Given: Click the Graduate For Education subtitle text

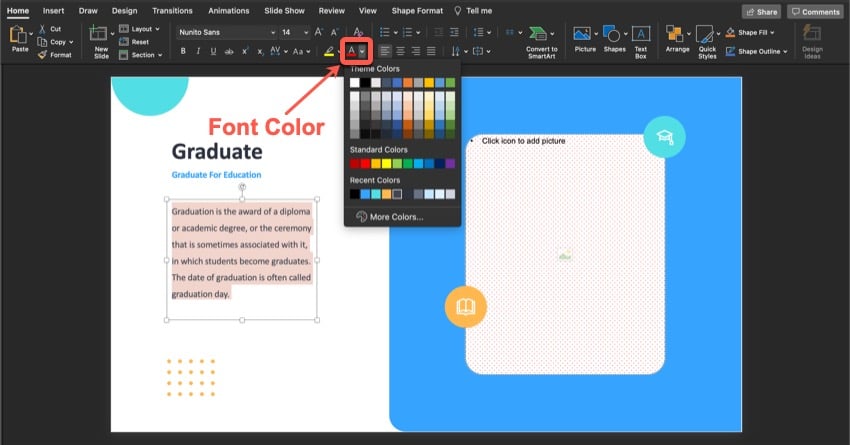Looking at the screenshot, I should point(216,175).
